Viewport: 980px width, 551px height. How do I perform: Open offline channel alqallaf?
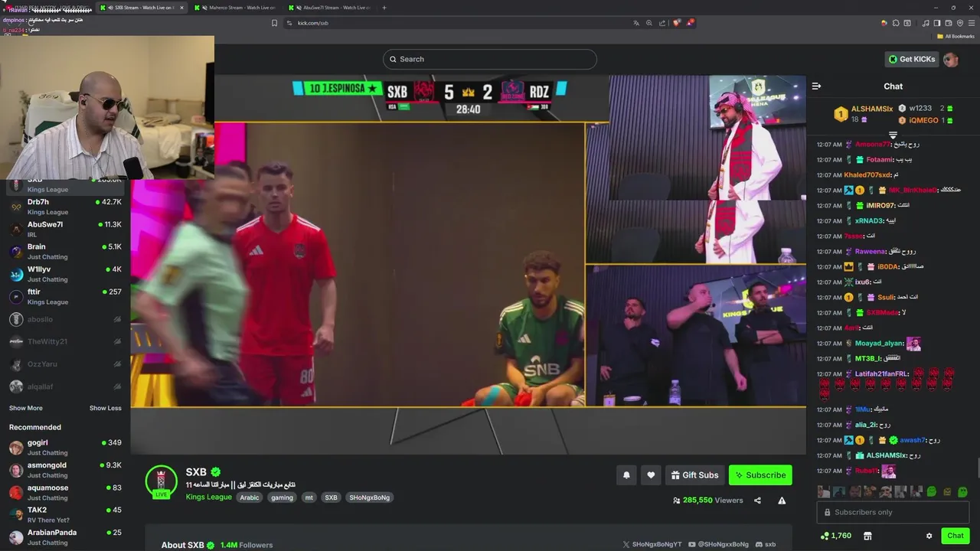65,386
